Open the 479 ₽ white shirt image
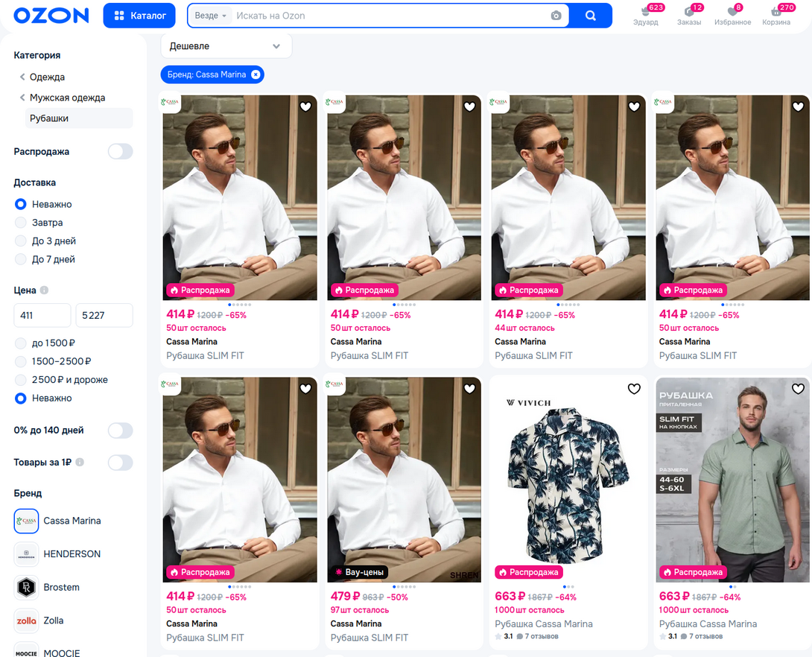Screen dimensions: 812x657 [404, 480]
